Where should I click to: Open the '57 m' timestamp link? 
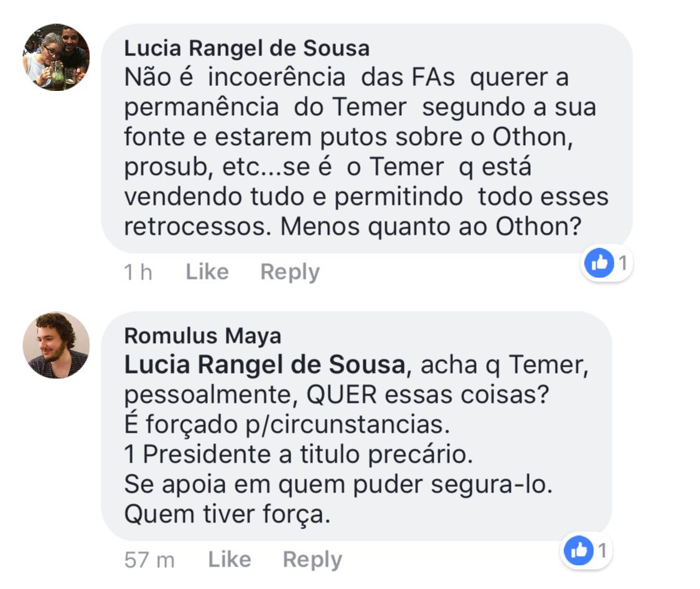pos(149,560)
